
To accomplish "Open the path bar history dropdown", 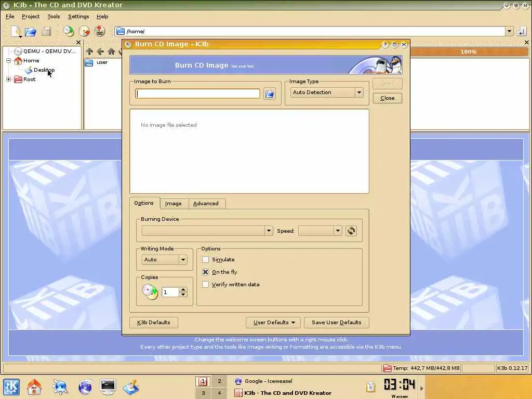I will [509, 31].
